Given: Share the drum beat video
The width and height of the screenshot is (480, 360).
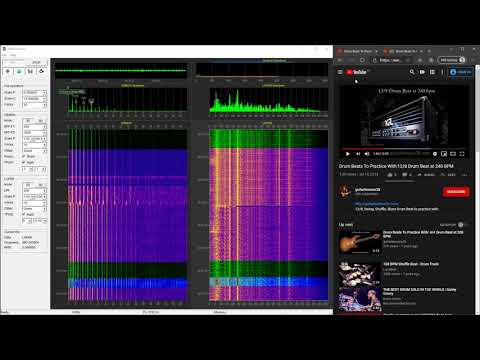Looking at the screenshot, I should [x=427, y=175].
